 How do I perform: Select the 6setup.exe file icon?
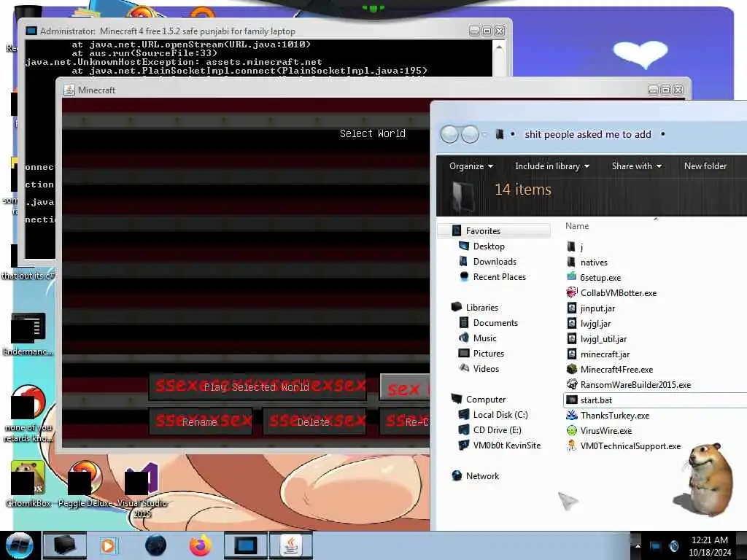pos(571,277)
